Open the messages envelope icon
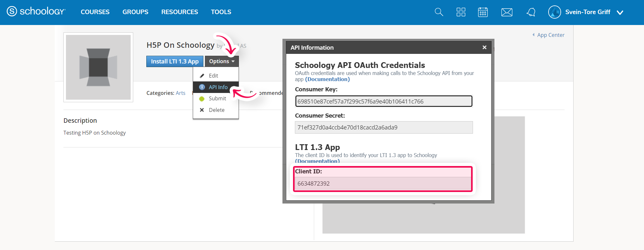The image size is (644, 250). tap(507, 12)
